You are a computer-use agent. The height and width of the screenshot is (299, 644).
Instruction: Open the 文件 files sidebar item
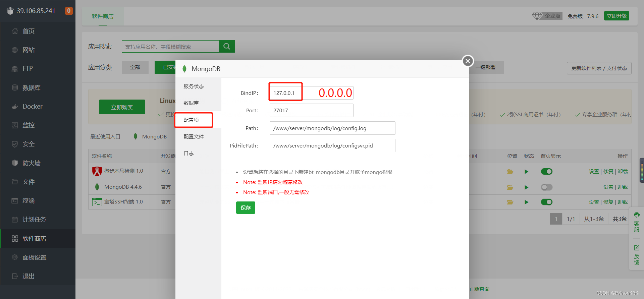tap(38, 182)
